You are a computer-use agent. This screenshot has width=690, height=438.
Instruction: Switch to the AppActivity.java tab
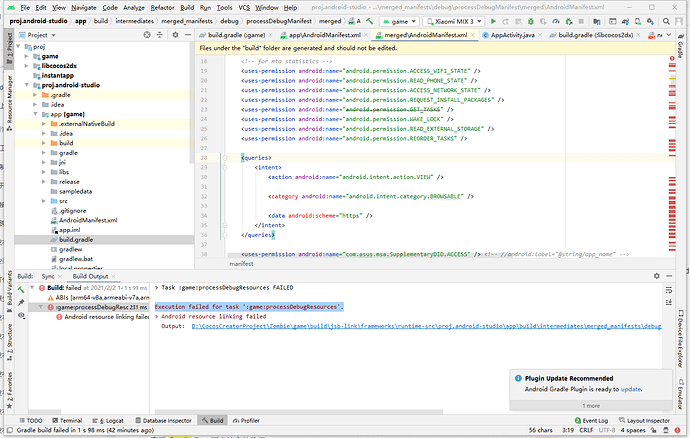510,35
